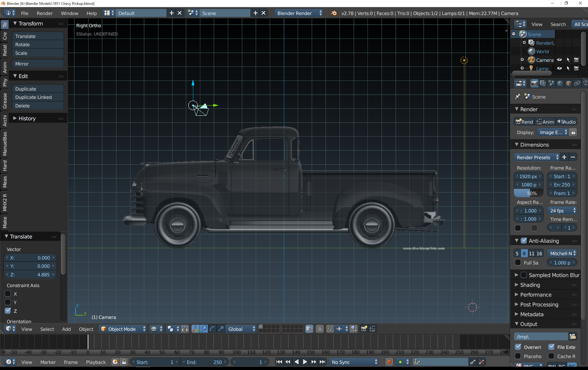Click the Duplicate button in the tool shelf
The width and height of the screenshot is (588, 370).
click(x=37, y=88)
